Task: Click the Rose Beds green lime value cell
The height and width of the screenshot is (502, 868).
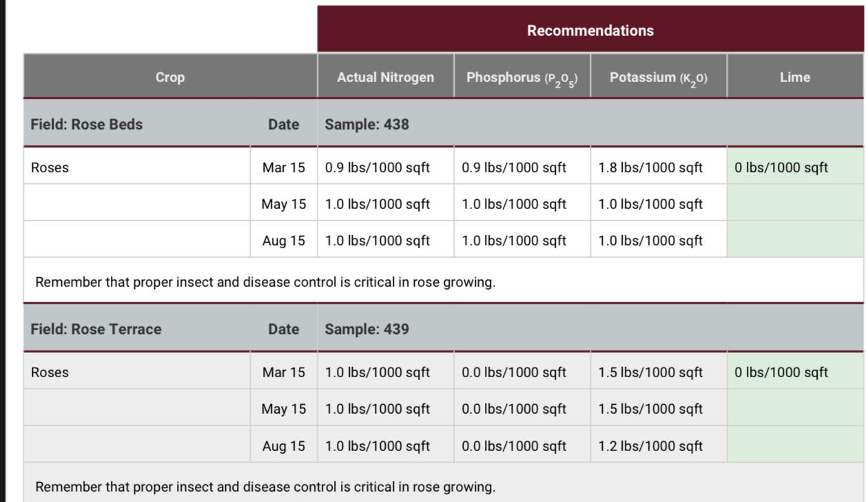Action: [795, 168]
